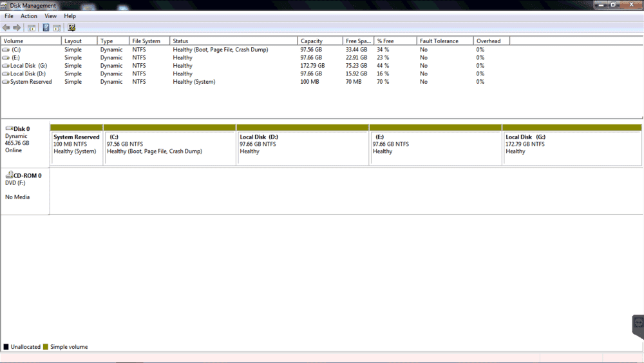The height and width of the screenshot is (363, 644).
Task: Open the Action menu
Action: [29, 16]
